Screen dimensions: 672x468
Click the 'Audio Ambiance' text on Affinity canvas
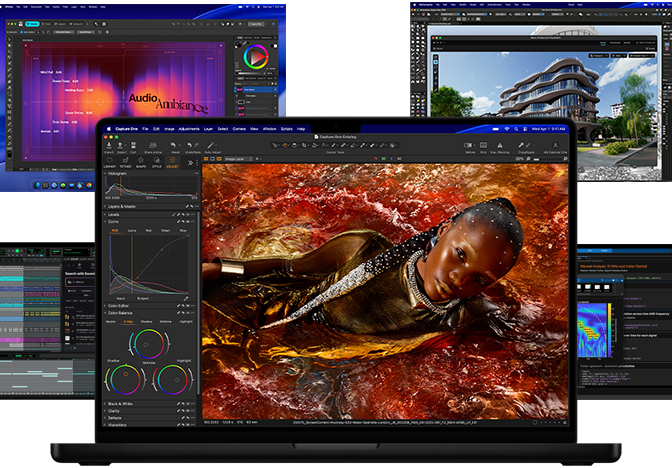(168, 103)
